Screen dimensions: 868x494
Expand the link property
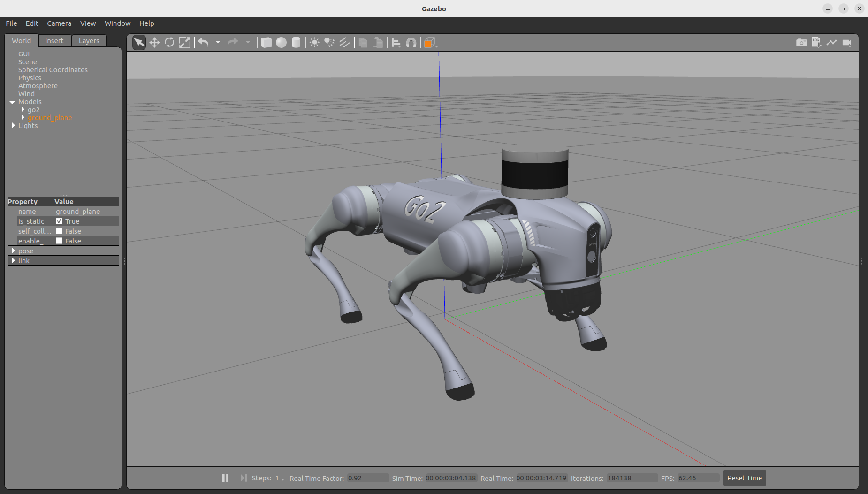(x=13, y=260)
